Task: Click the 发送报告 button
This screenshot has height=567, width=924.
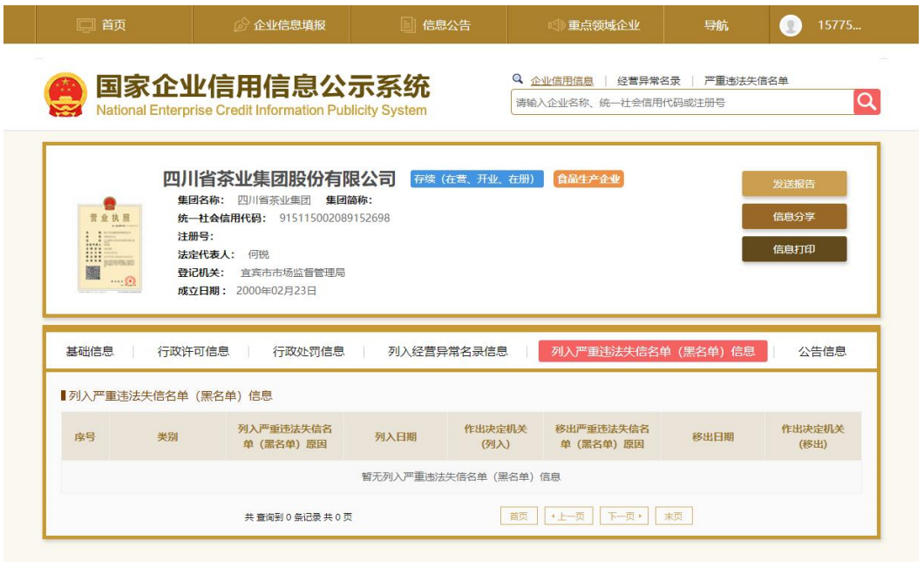Action: tap(794, 184)
